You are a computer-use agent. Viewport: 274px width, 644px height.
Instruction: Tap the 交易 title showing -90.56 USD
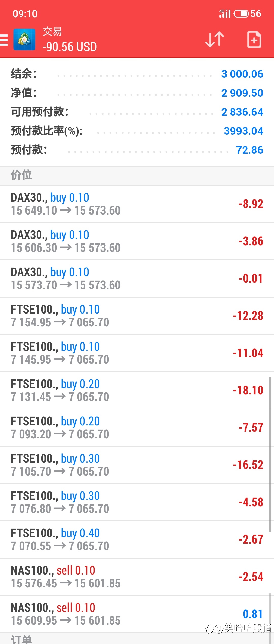coord(70,40)
